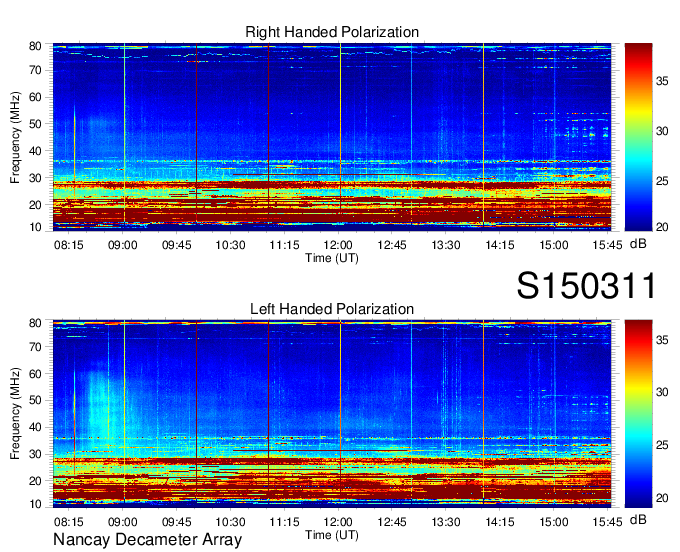This screenshot has width=680, height=552.
Task: Click 30 MHz tick on Left Handed plot
Action: (35, 454)
